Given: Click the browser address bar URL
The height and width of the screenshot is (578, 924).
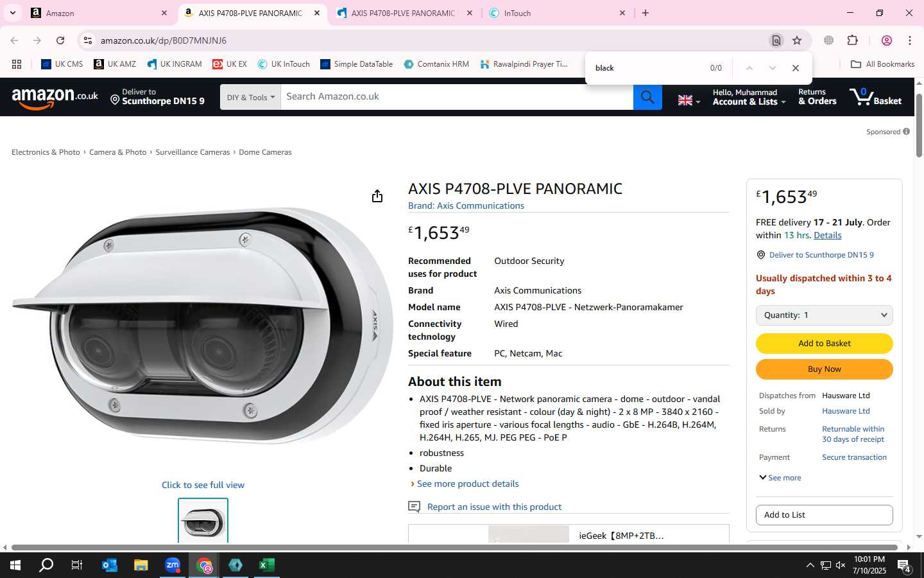Looking at the screenshot, I should click(x=163, y=40).
